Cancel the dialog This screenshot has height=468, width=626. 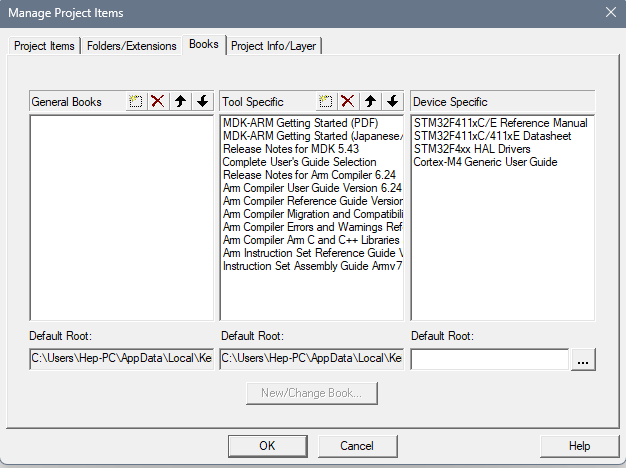[357, 446]
